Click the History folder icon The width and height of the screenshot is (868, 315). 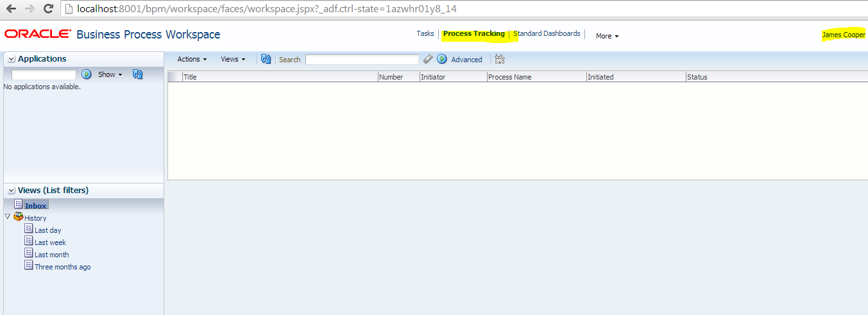tap(19, 217)
